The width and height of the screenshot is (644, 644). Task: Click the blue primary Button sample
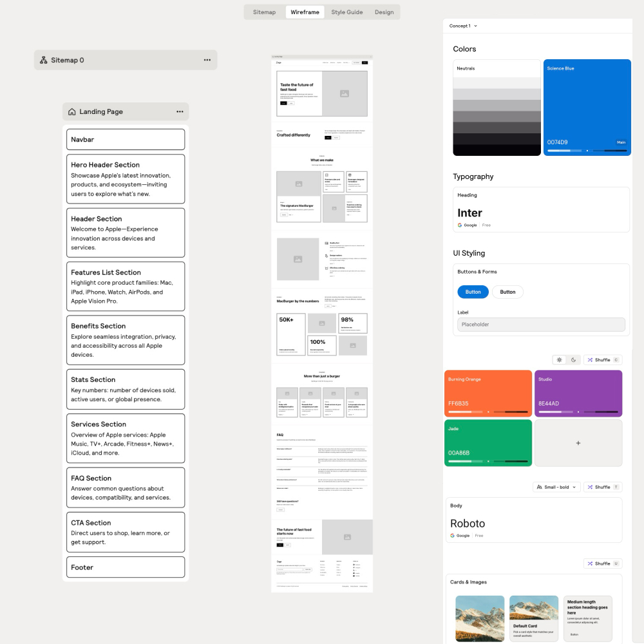473,292
